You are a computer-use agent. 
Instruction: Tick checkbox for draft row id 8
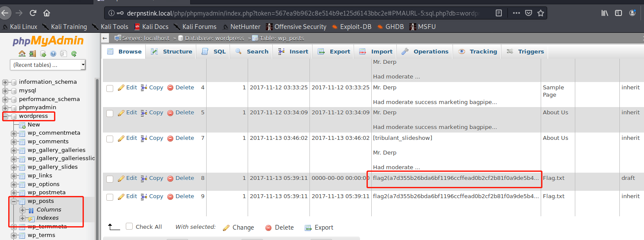[110, 179]
